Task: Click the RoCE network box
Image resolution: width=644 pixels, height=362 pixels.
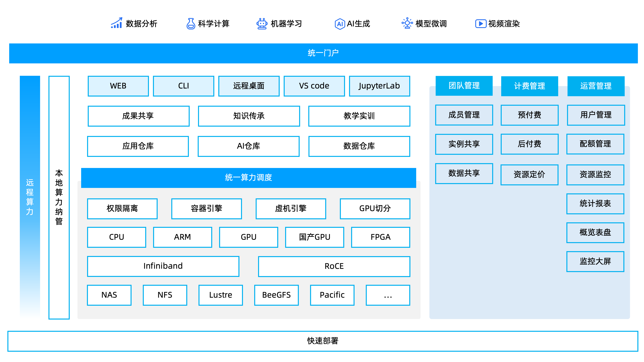Action: [x=334, y=266]
